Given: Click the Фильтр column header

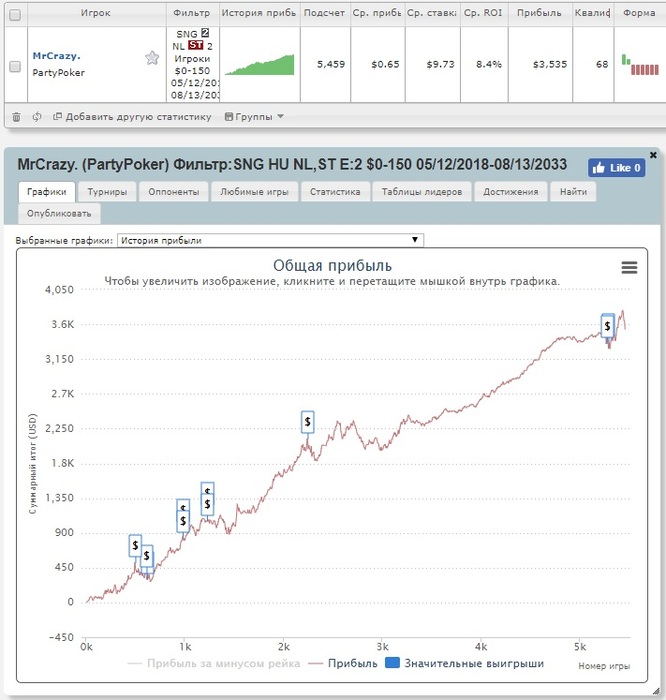Looking at the screenshot, I should tap(192, 13).
